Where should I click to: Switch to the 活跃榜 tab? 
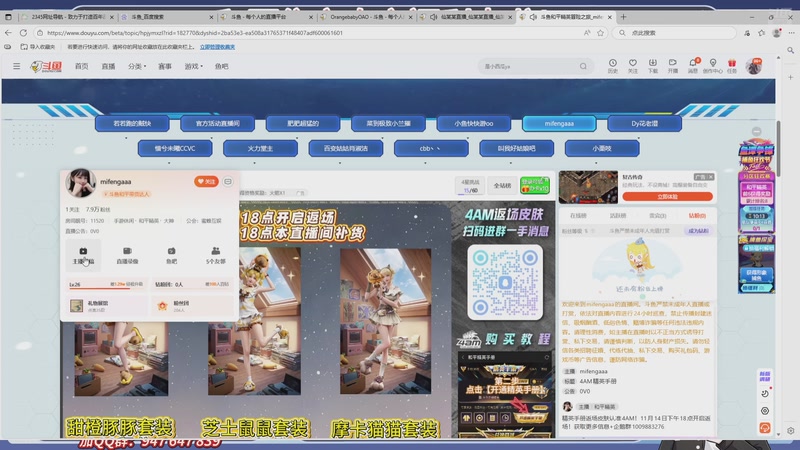tap(618, 216)
